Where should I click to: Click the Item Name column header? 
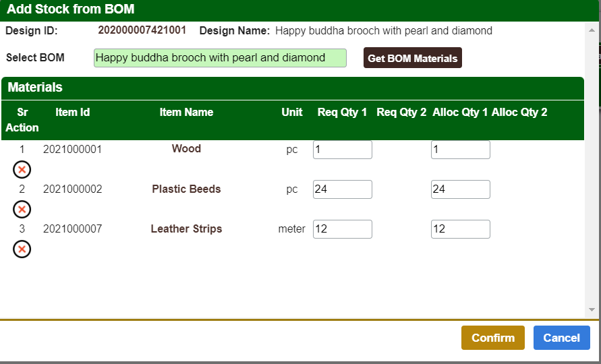coord(186,113)
